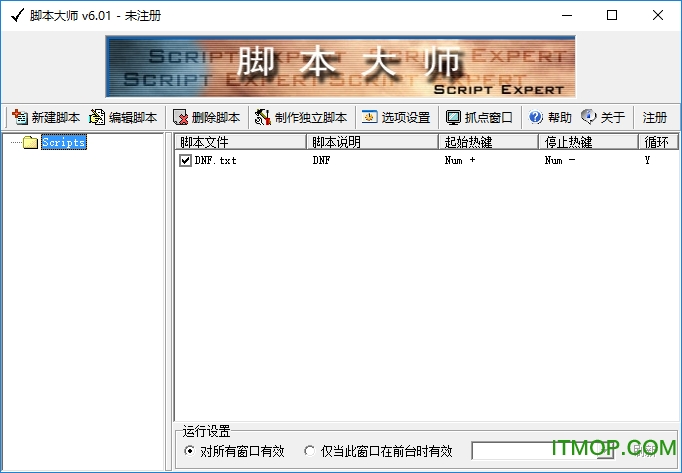Select the DNF.txt file name
Image resolution: width=682 pixels, height=473 pixels.
click(215, 161)
